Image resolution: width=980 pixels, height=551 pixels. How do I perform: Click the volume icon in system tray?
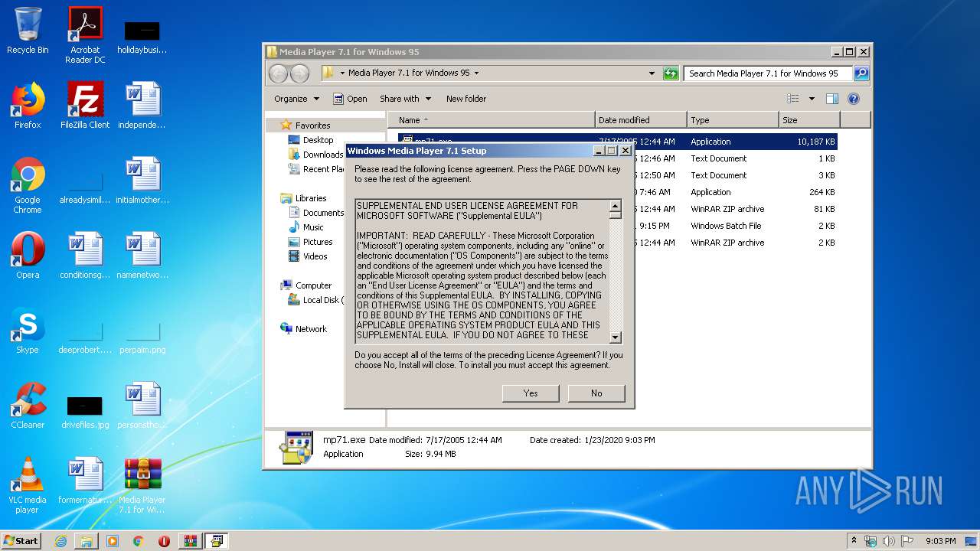click(x=889, y=541)
